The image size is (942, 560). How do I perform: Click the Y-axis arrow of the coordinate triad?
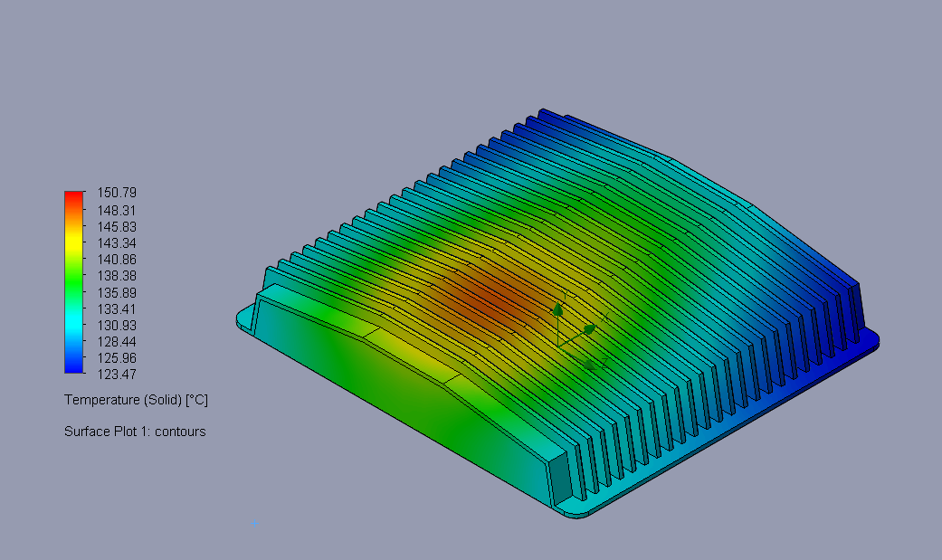click(x=558, y=309)
